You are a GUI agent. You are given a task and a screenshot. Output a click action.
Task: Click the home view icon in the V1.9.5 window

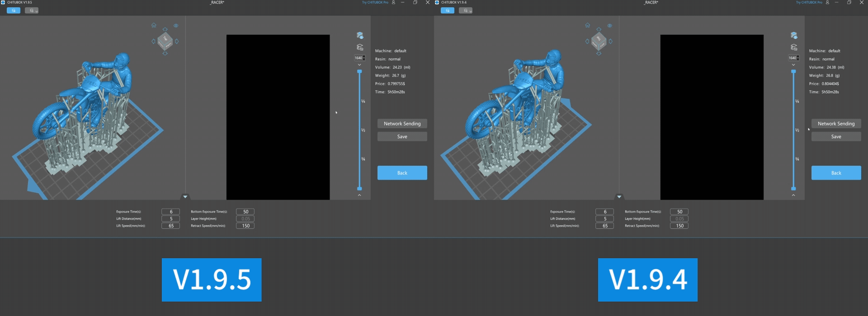tap(154, 25)
